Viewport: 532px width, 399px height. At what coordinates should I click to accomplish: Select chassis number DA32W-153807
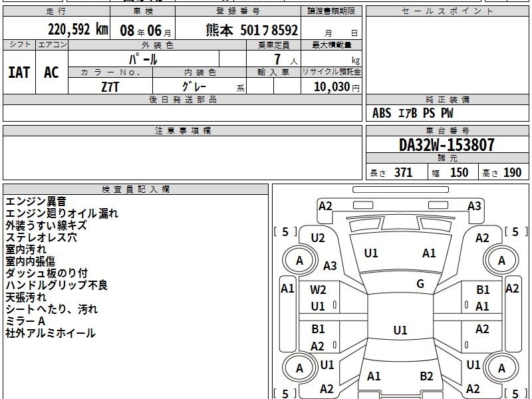point(446,145)
